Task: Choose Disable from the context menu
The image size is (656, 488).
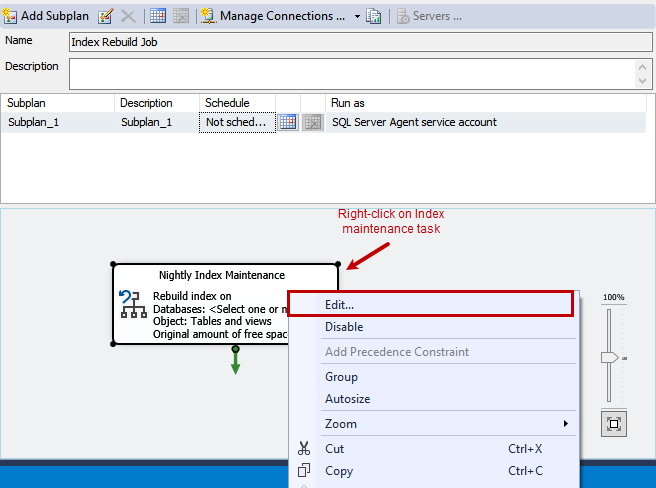Action: pyautogui.click(x=344, y=327)
